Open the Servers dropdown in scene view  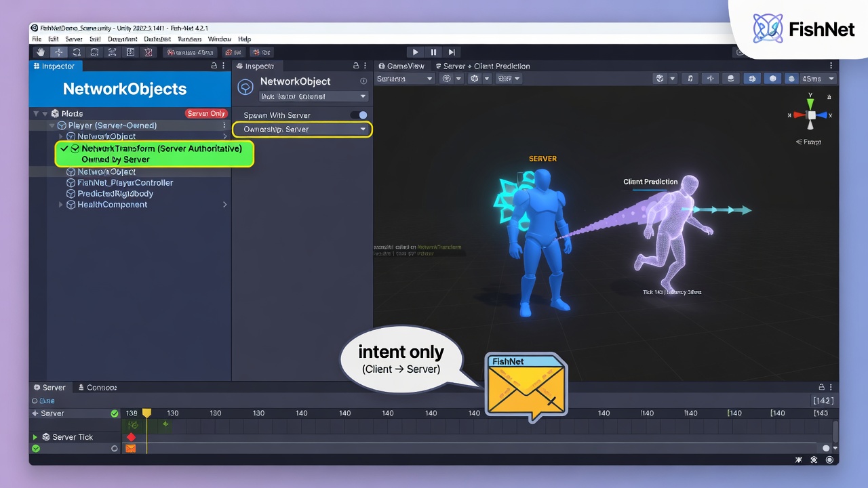click(405, 79)
